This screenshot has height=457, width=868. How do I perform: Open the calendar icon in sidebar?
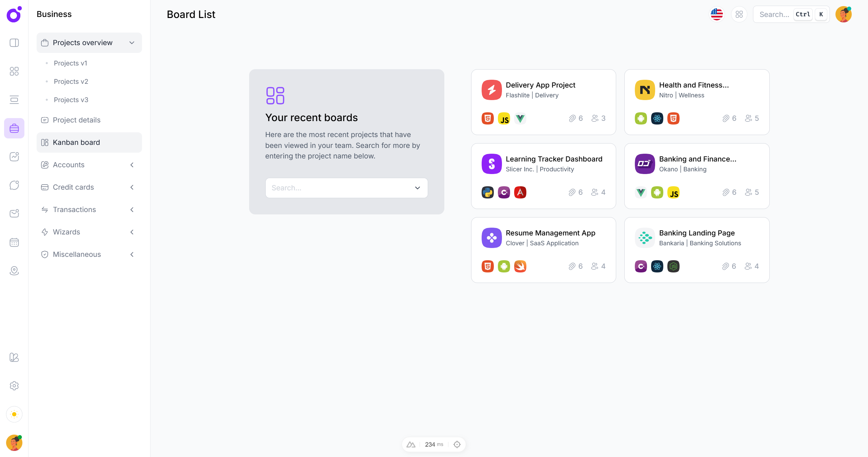pos(14,242)
